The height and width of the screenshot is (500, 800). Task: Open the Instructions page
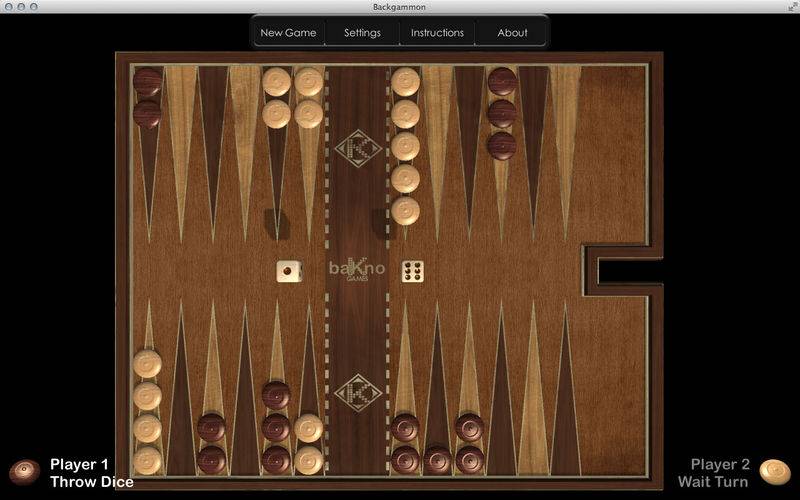pyautogui.click(x=437, y=33)
